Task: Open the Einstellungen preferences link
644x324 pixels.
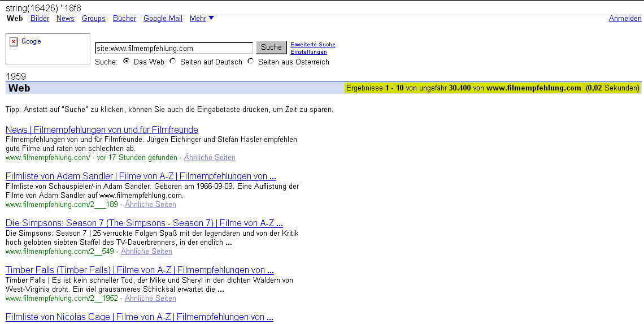Action: click(x=308, y=52)
